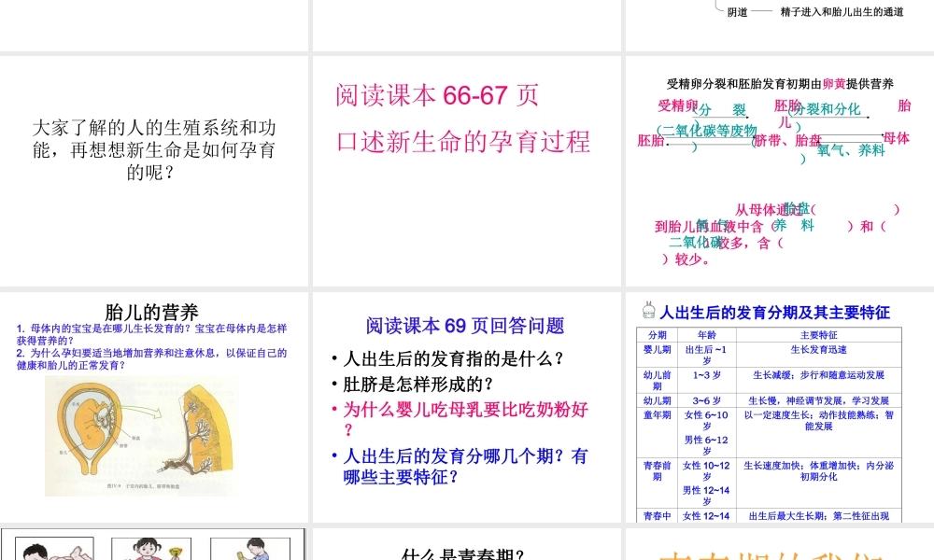Click the text '脐带、胎盘' in the diagram

click(x=787, y=141)
